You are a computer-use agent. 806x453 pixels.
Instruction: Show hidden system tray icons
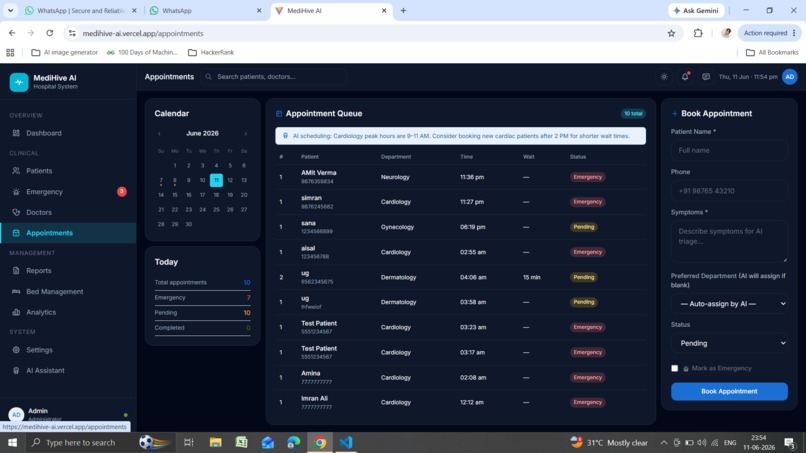click(x=664, y=443)
